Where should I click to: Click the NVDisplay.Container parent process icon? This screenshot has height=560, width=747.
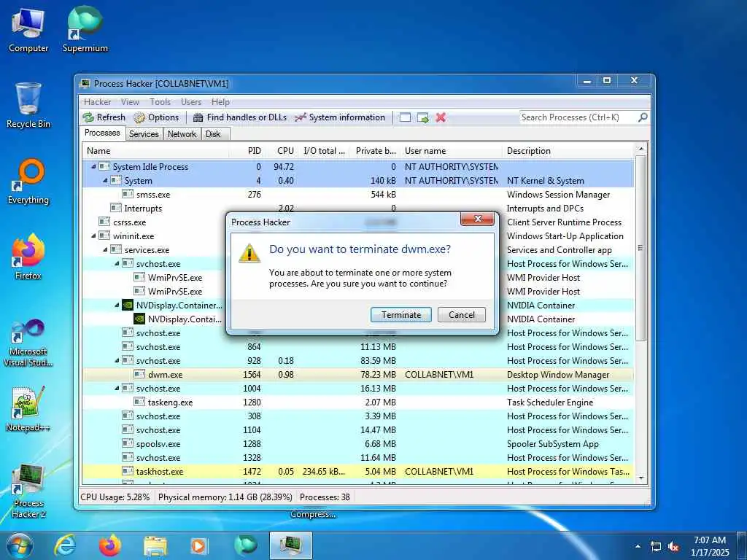click(x=127, y=305)
